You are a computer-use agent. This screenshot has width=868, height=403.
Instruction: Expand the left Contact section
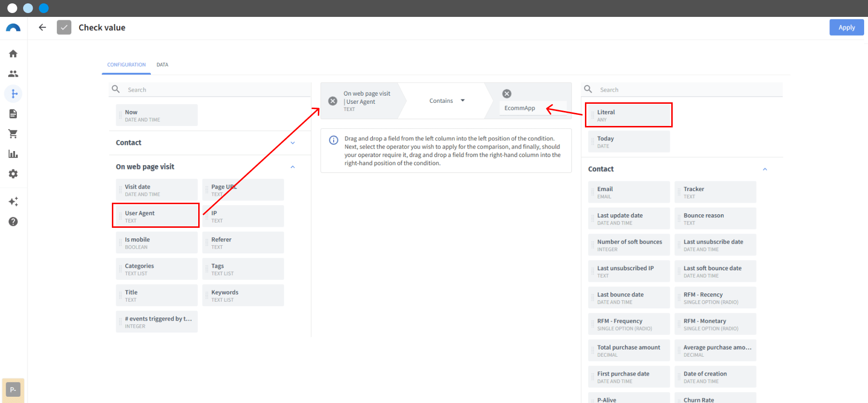coord(293,143)
